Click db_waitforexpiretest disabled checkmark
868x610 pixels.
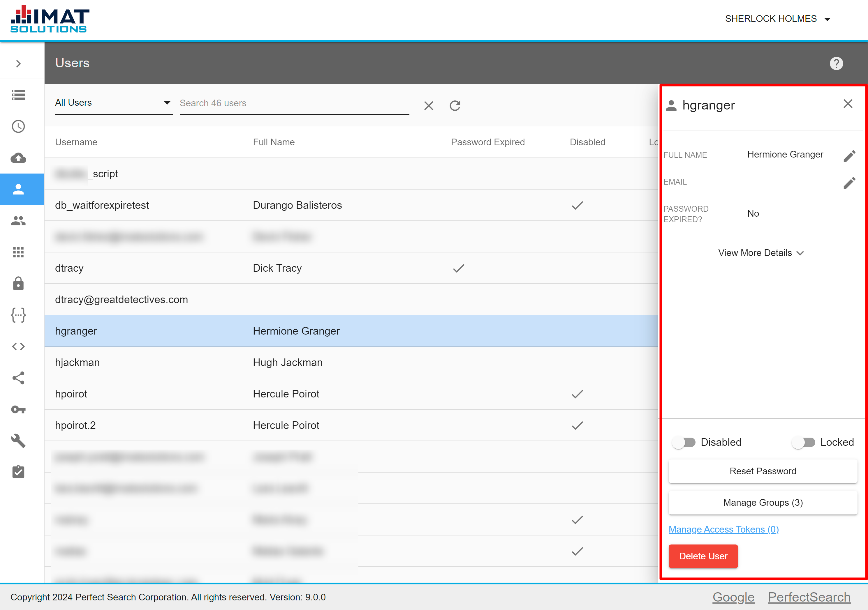[577, 205]
